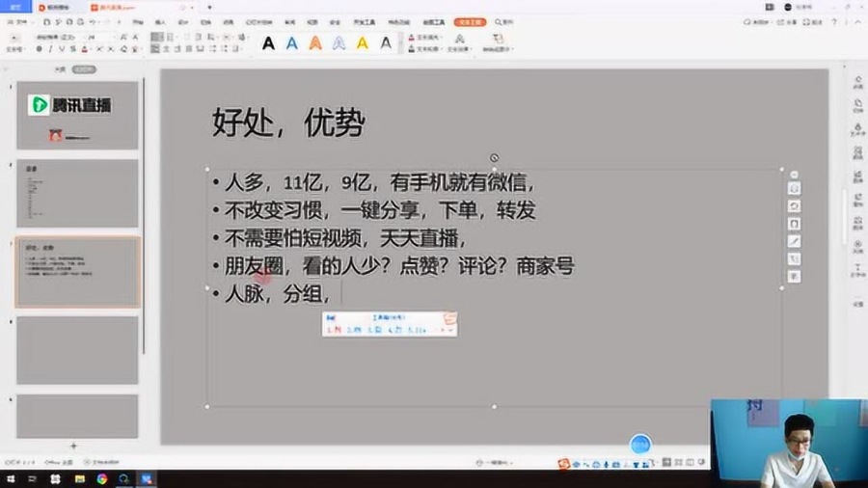
Task: Open the Insert ribbon tab
Action: point(160,22)
